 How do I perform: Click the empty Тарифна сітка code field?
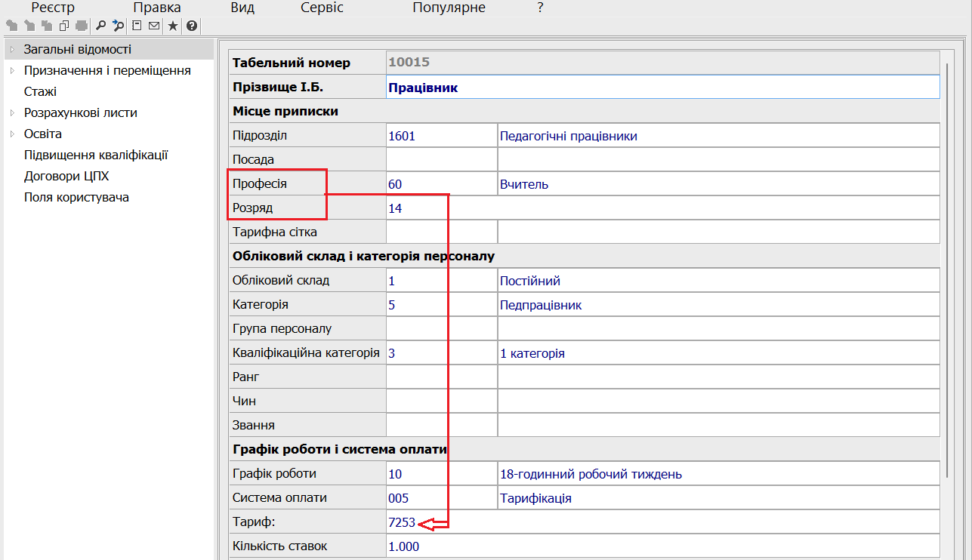pos(441,232)
